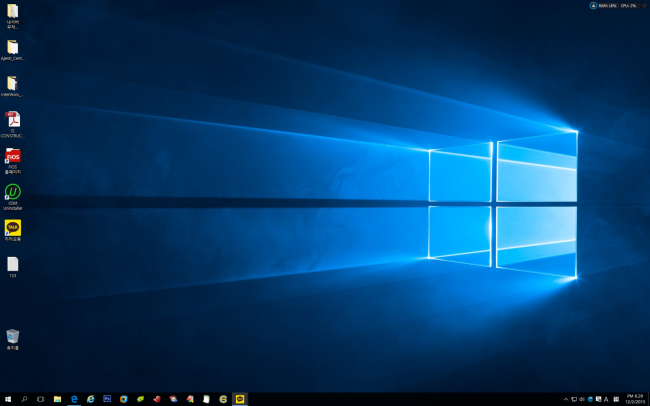
Task: Launch Microsoft Edge from the taskbar
Action: point(74,399)
